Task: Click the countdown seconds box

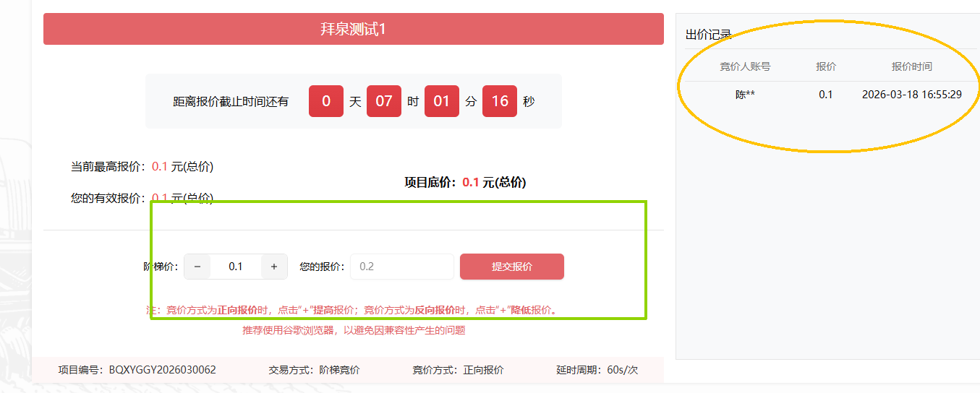Action: coord(500,101)
